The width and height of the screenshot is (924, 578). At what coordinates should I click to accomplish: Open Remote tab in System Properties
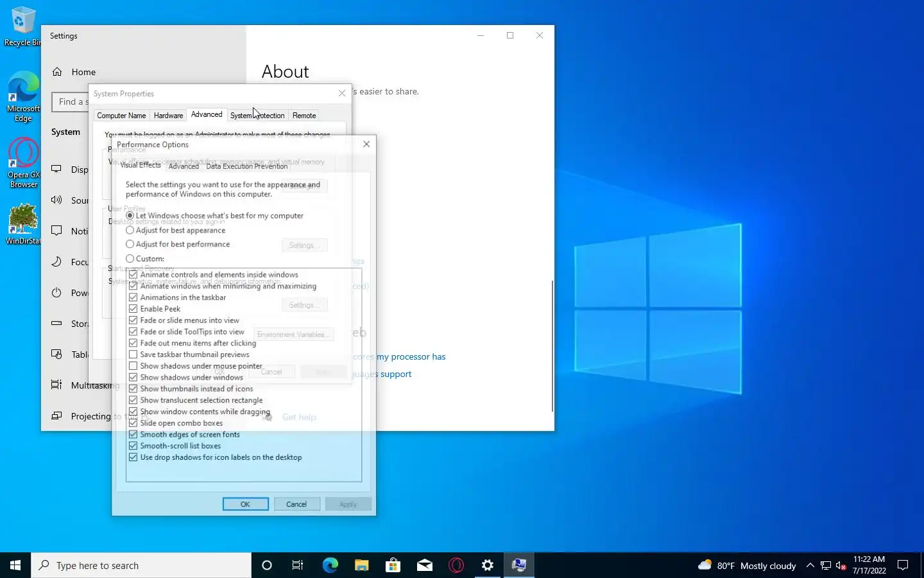pyautogui.click(x=304, y=116)
